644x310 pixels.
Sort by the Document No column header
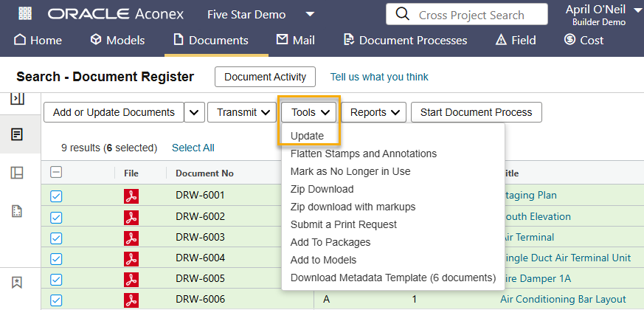click(204, 173)
